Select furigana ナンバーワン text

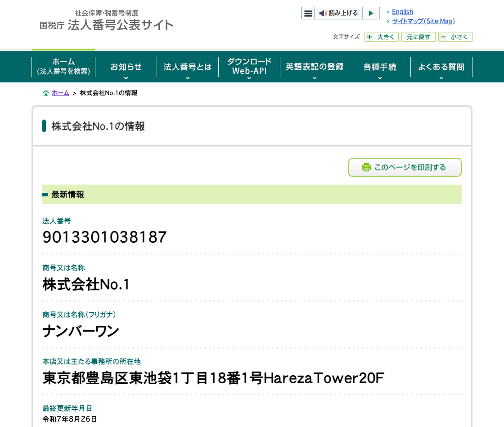click(81, 331)
